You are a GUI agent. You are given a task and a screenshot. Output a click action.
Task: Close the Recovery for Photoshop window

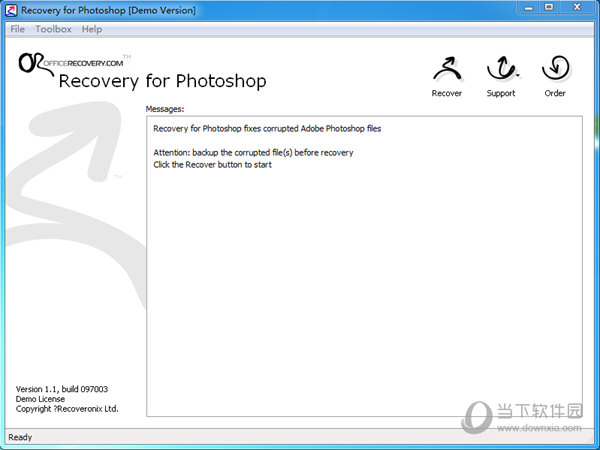point(577,7)
